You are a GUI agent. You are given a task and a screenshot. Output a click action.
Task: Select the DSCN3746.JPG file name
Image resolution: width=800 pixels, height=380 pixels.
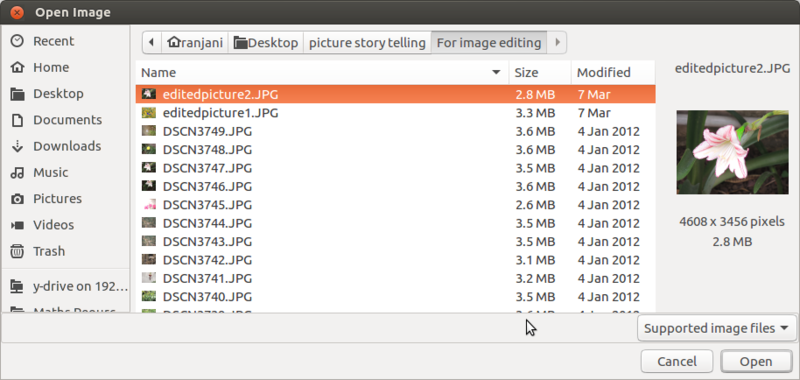click(208, 186)
